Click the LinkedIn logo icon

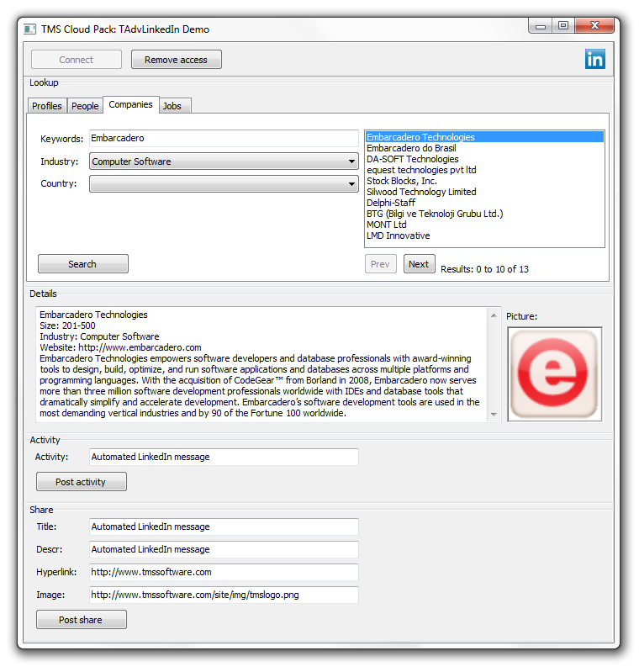tap(594, 59)
